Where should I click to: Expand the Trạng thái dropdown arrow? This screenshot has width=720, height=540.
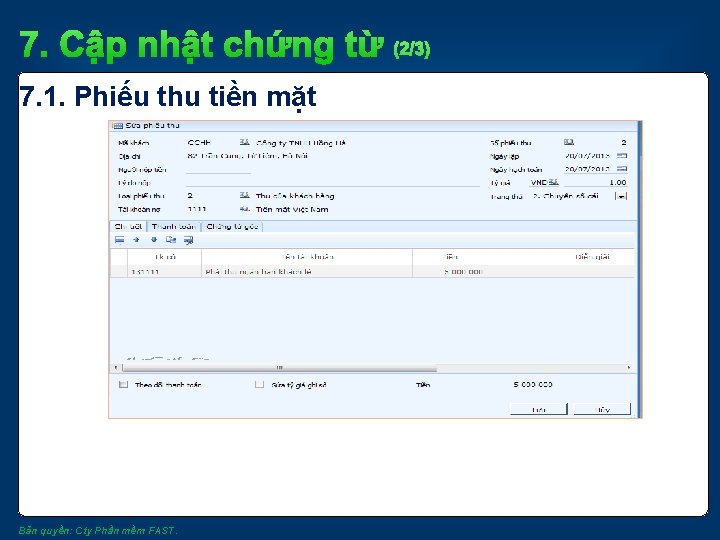tap(621, 196)
